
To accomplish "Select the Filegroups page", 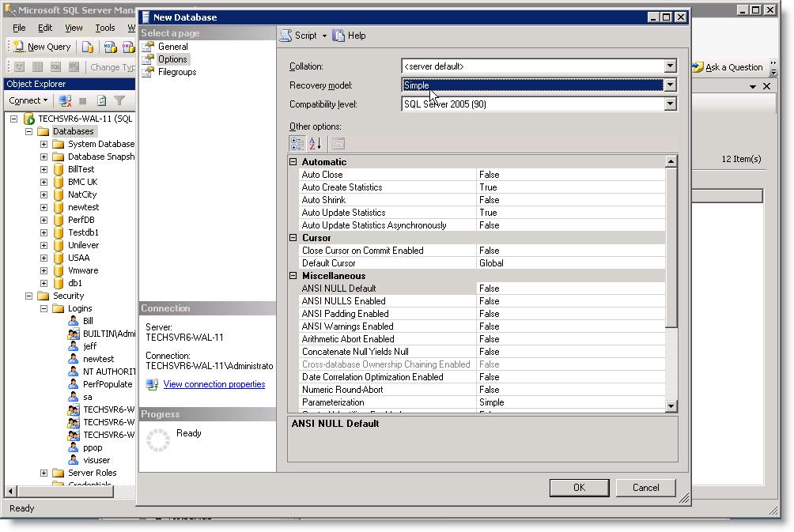I will [x=177, y=72].
